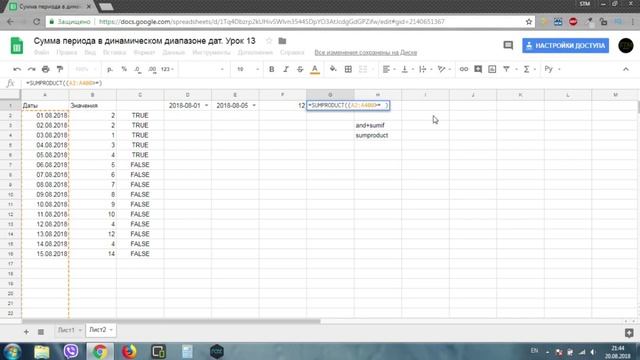
Task: Switch to Лист1 sheet tab
Action: tap(66, 330)
